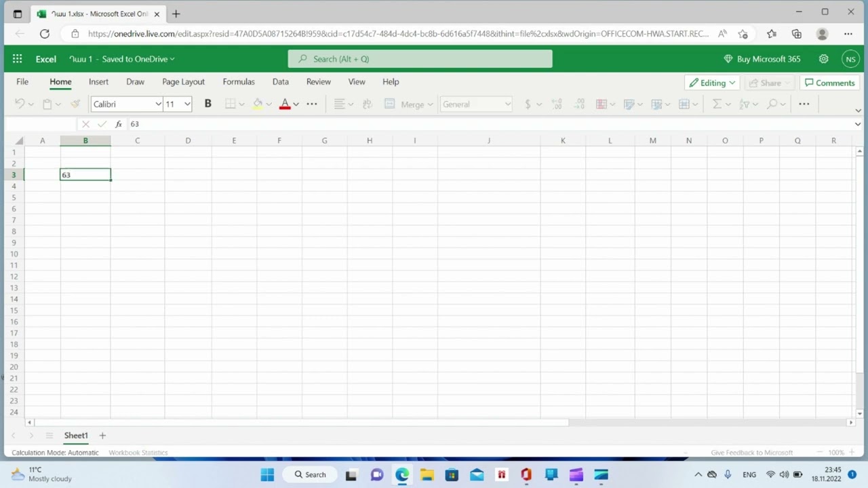Select column D header

click(x=188, y=140)
